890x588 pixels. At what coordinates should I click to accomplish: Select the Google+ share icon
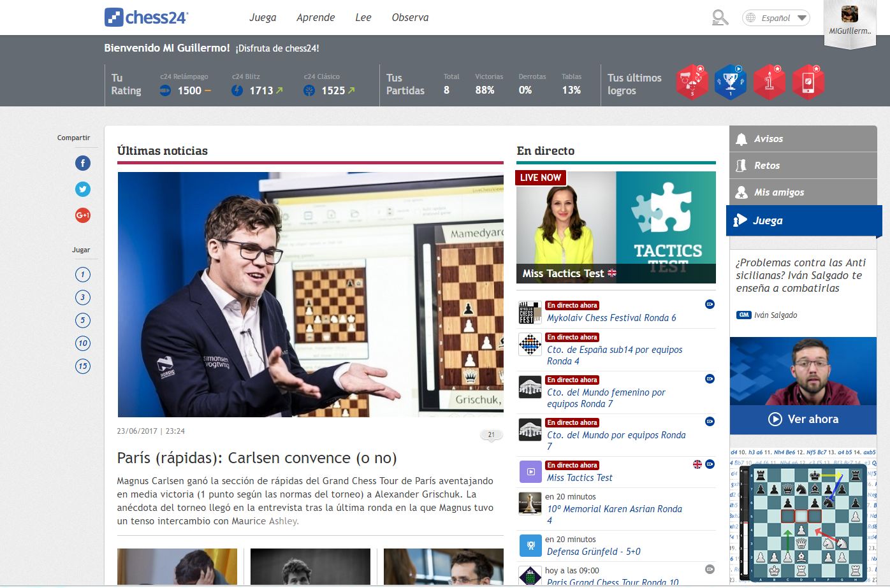click(x=82, y=215)
